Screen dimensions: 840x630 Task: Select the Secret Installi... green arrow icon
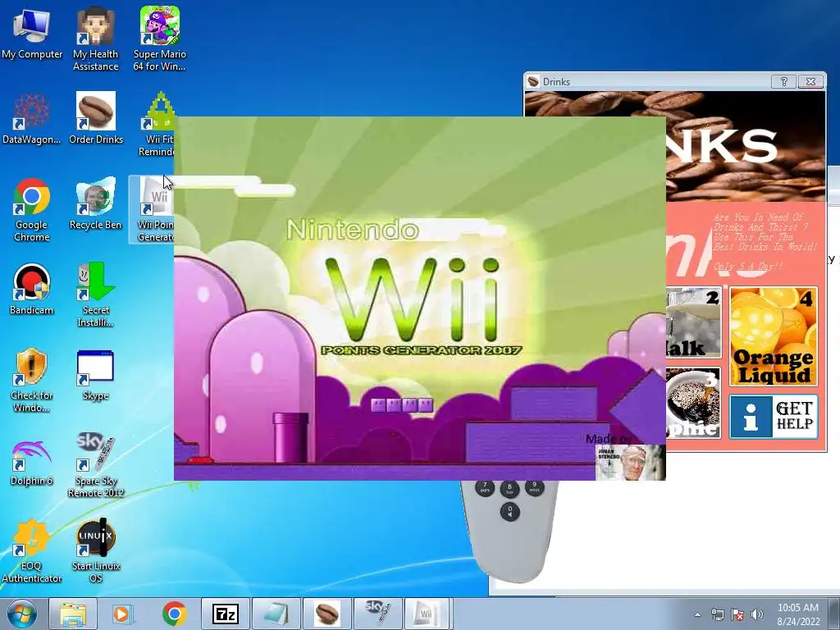pyautogui.click(x=96, y=294)
